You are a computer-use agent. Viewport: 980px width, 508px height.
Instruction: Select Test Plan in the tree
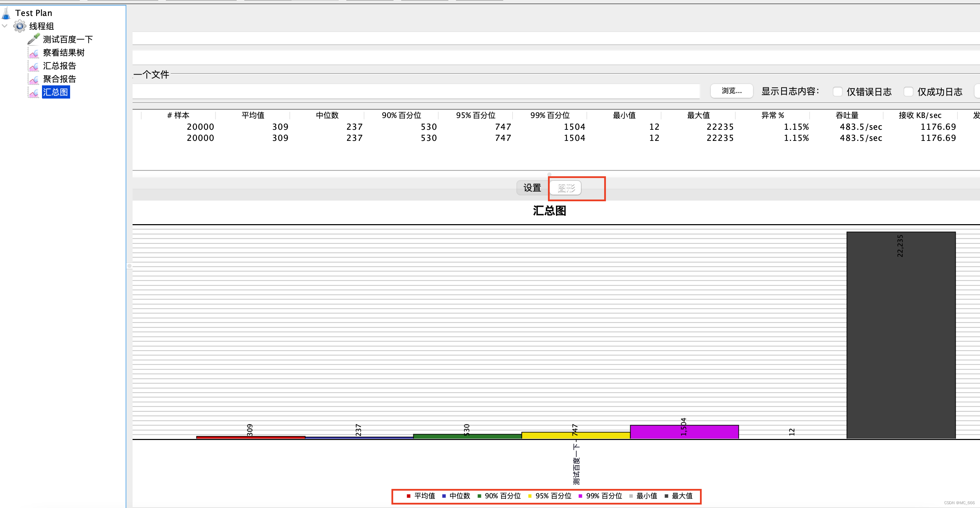(x=33, y=13)
